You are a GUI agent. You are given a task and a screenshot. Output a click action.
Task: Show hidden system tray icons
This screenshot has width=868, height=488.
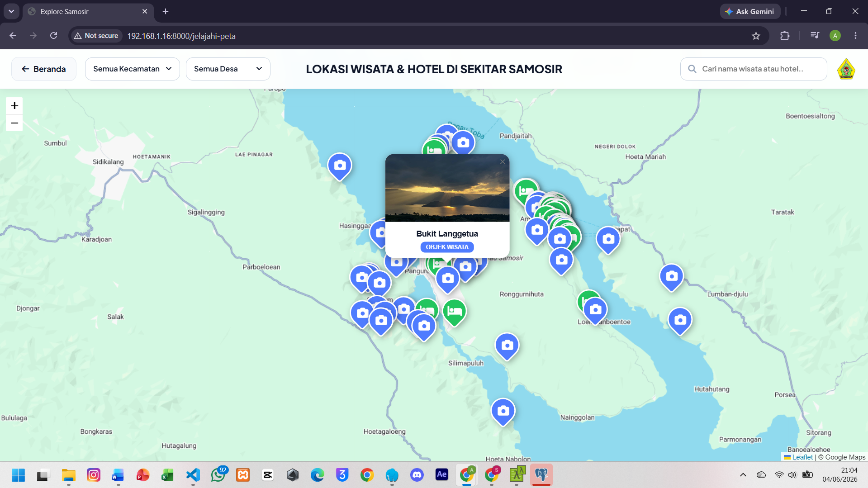tap(743, 475)
